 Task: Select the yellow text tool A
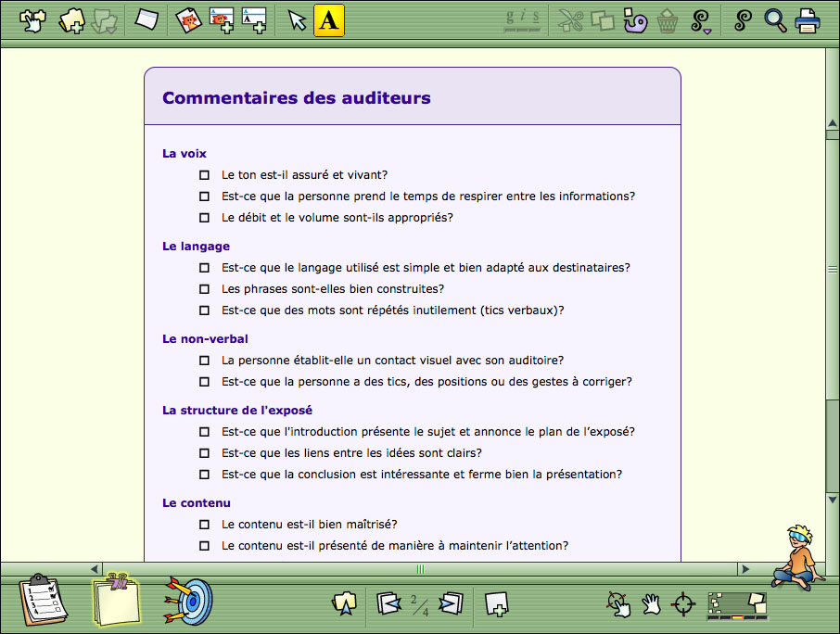tap(328, 20)
